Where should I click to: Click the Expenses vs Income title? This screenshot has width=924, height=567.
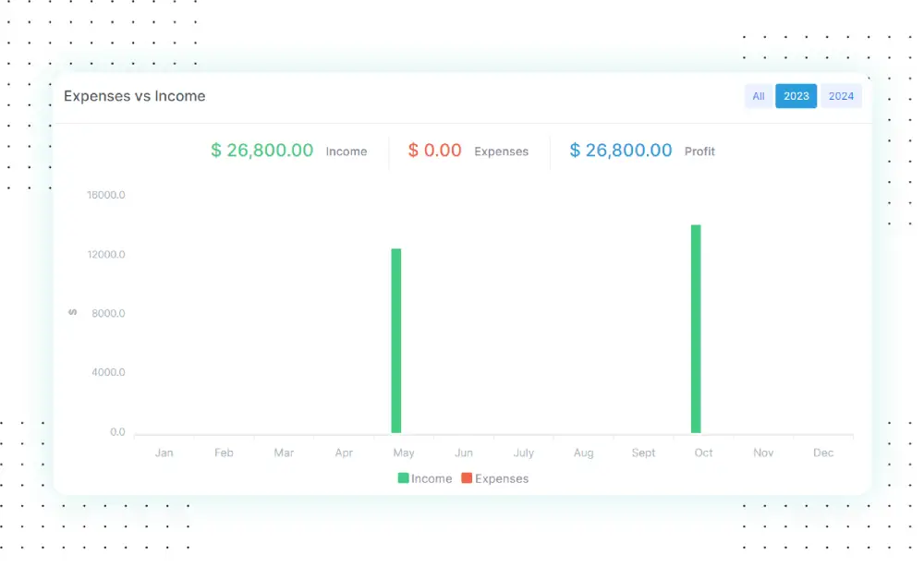coord(134,96)
